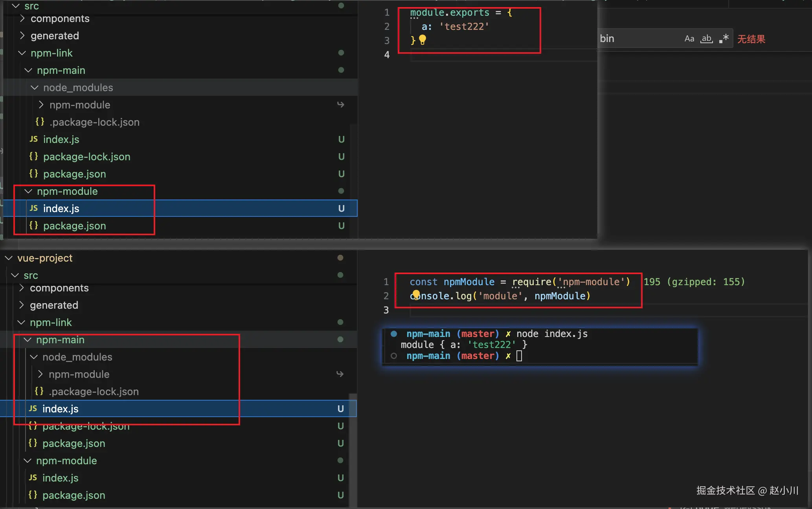
Task: Enable regex (.*) search option
Action: pos(724,39)
